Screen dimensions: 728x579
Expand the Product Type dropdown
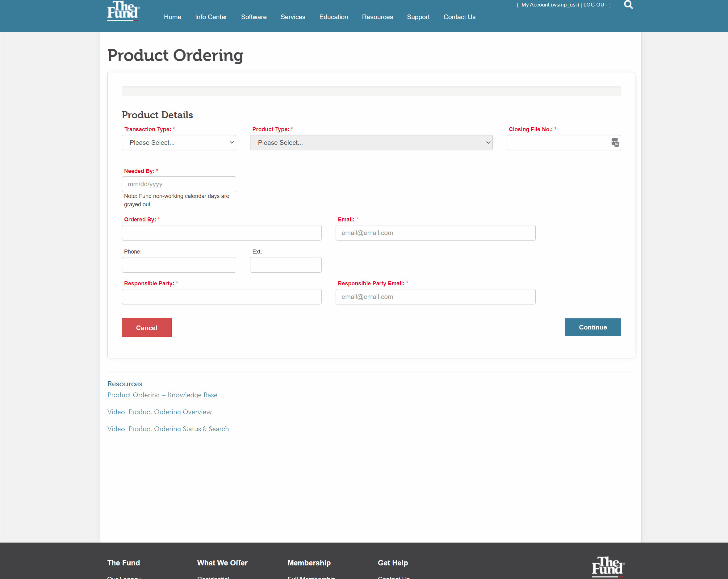click(x=371, y=143)
